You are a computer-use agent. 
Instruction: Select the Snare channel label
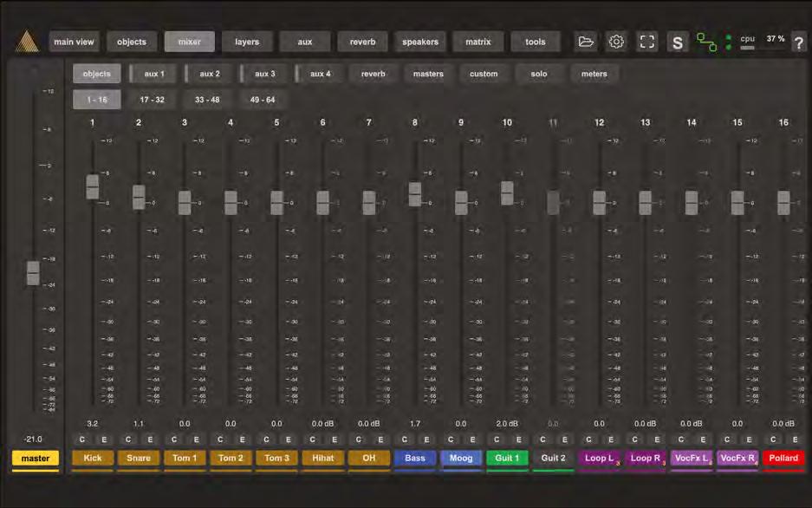[x=139, y=459]
